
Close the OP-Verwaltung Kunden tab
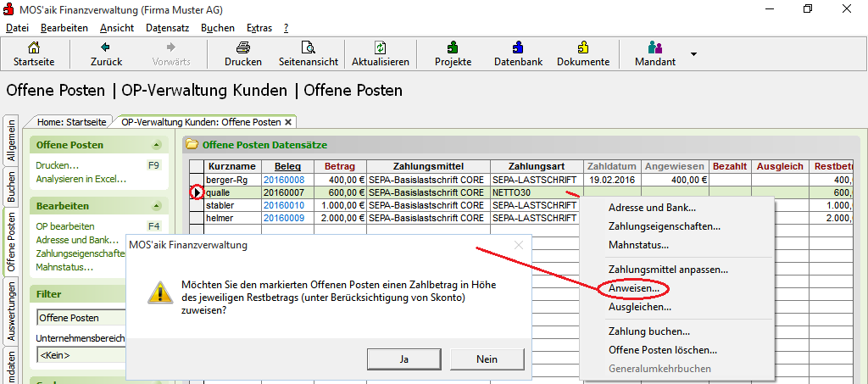click(x=288, y=122)
